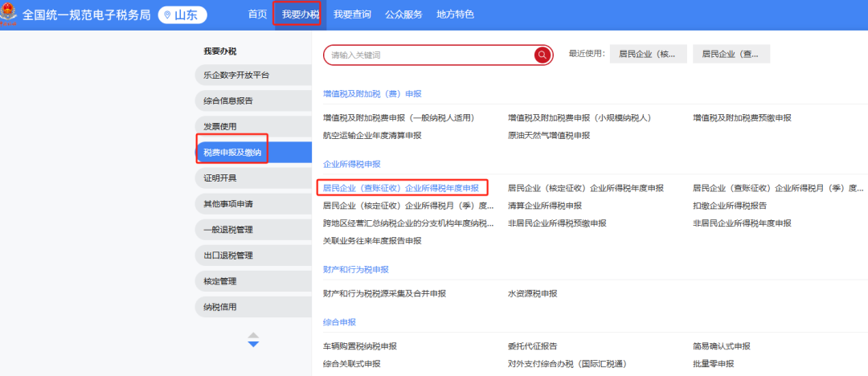
Task: Click the red search magnifier icon
Action: click(542, 55)
